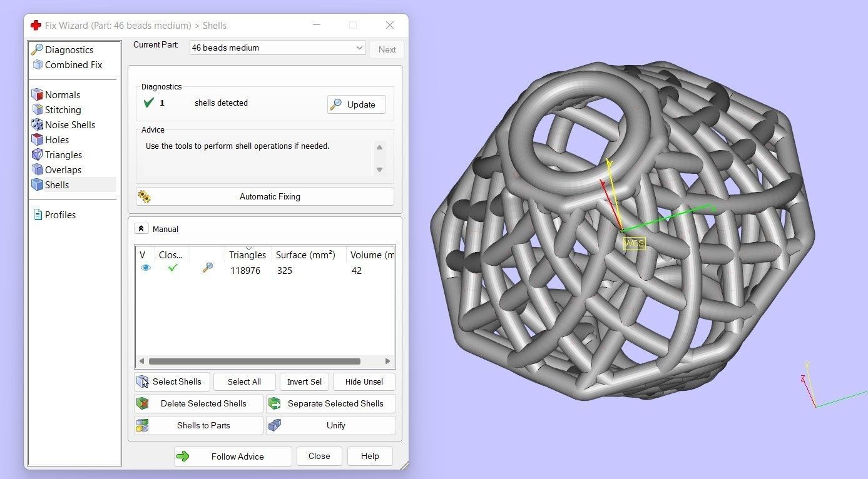This screenshot has width=868, height=479.
Task: Click the shell list scroll-left arrow
Action: click(141, 361)
